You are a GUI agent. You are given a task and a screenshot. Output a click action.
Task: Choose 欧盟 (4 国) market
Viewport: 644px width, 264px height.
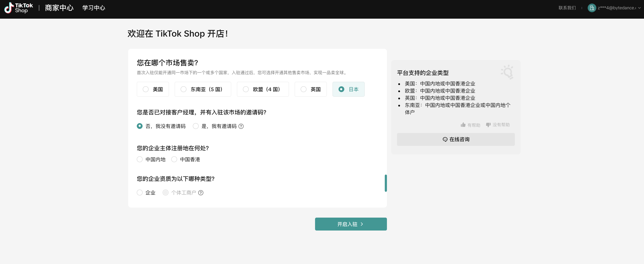coord(263,89)
